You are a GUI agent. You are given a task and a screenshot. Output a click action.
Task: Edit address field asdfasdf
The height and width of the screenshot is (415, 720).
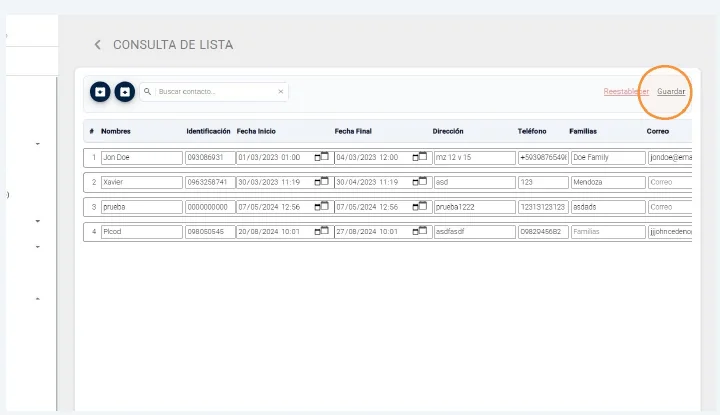coord(475,232)
